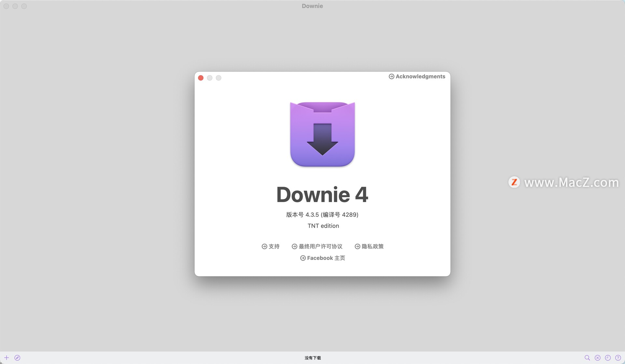Click the plus icon to add download
The image size is (625, 364).
point(7,357)
